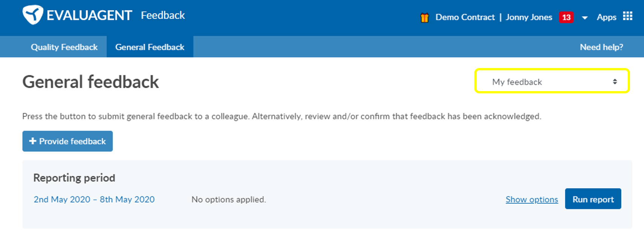The height and width of the screenshot is (231, 644).
Task: Open the Apps grid icon
Action: click(627, 16)
